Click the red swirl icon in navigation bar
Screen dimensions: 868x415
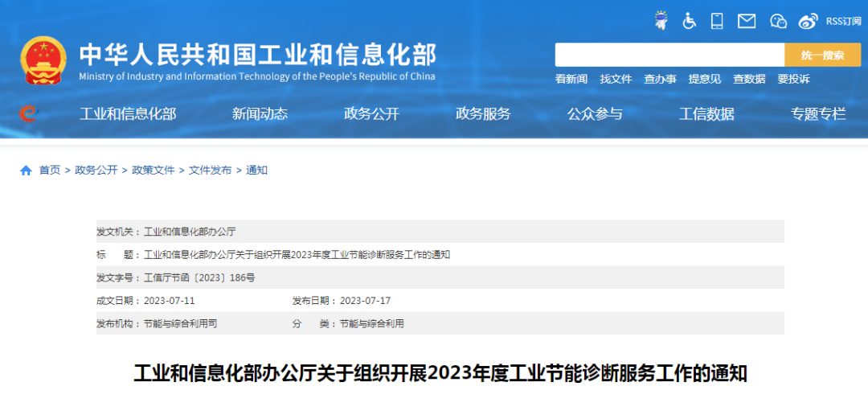[x=29, y=113]
